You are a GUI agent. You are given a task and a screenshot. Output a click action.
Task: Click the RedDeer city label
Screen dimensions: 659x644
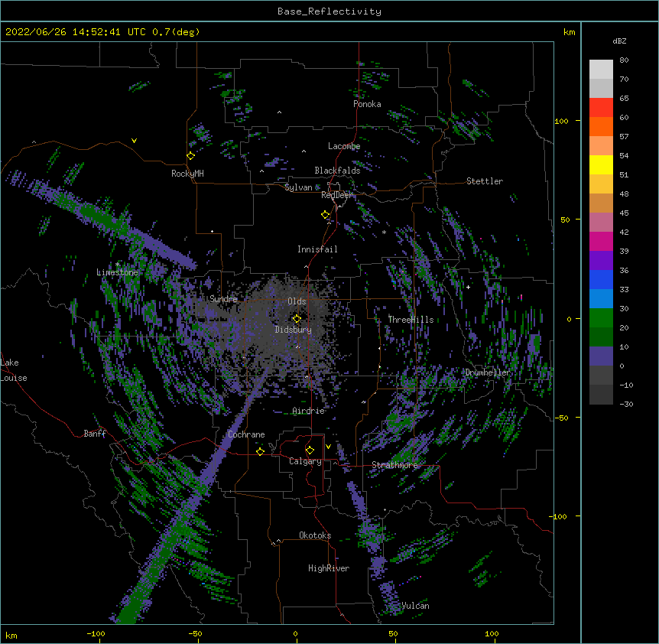click(336, 195)
